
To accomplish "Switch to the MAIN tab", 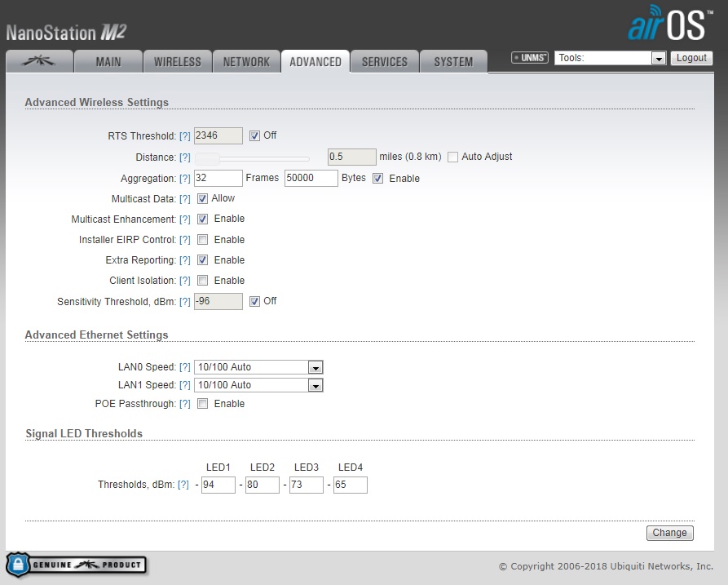I will coord(108,62).
